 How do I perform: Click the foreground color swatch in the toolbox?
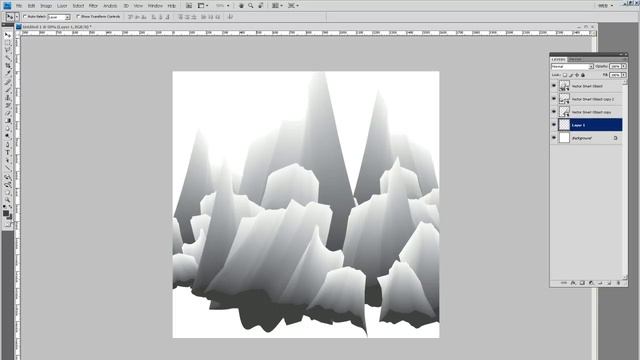pos(6,213)
